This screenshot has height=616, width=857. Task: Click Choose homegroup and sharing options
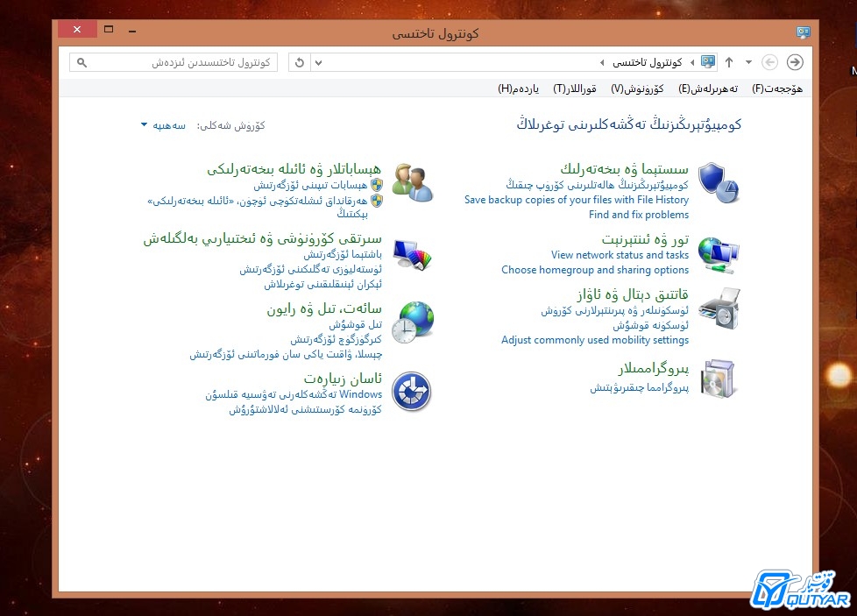(595, 270)
